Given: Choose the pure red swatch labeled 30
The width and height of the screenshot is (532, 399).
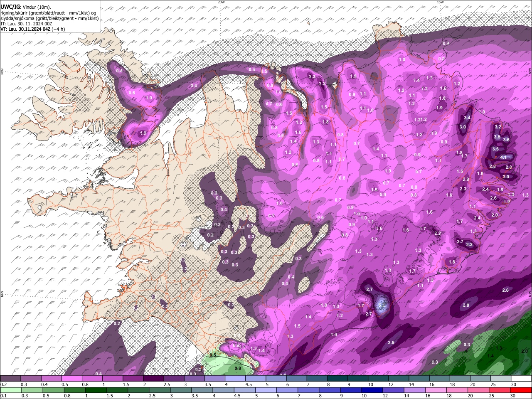Looking at the screenshot, I should coord(521,390).
